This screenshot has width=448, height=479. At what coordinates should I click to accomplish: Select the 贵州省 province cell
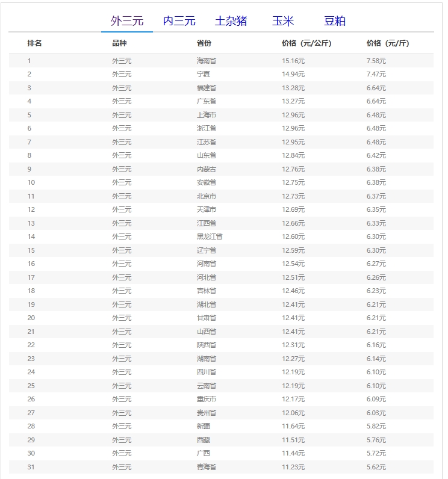coord(207,413)
